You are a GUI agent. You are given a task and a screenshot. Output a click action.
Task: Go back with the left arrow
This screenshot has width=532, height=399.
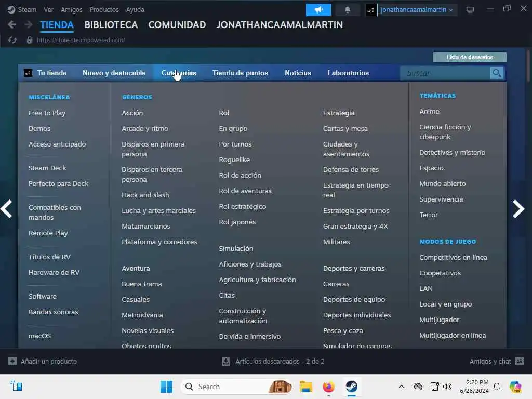12,24
